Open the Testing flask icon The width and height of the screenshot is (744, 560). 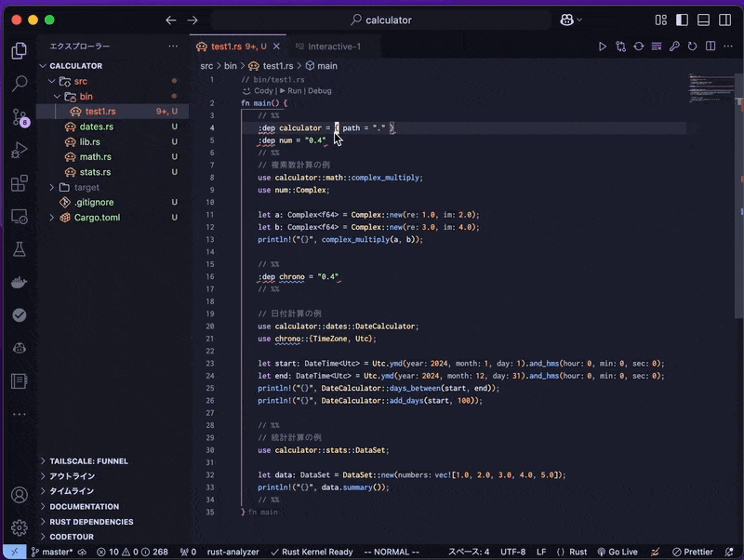(19, 249)
